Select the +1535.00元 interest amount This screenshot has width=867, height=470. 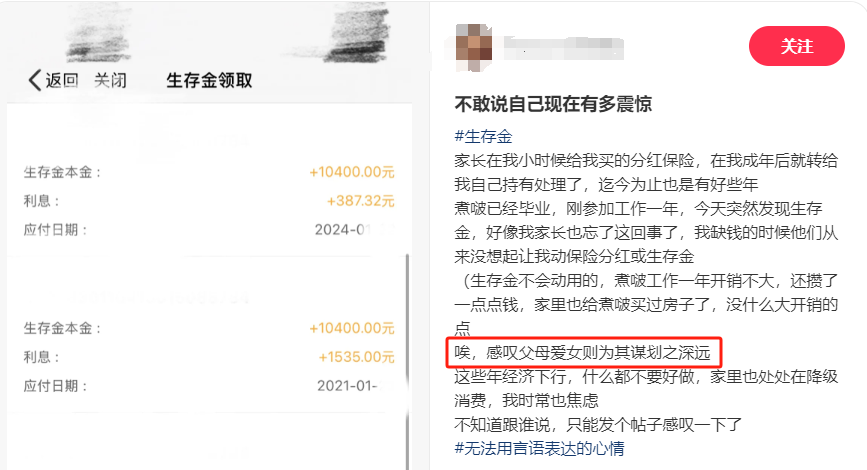(356, 357)
